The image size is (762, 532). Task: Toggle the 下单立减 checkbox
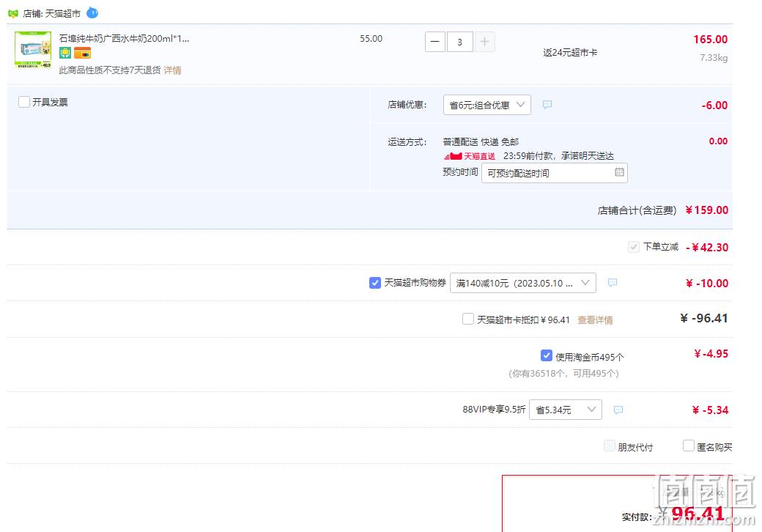tap(633, 247)
